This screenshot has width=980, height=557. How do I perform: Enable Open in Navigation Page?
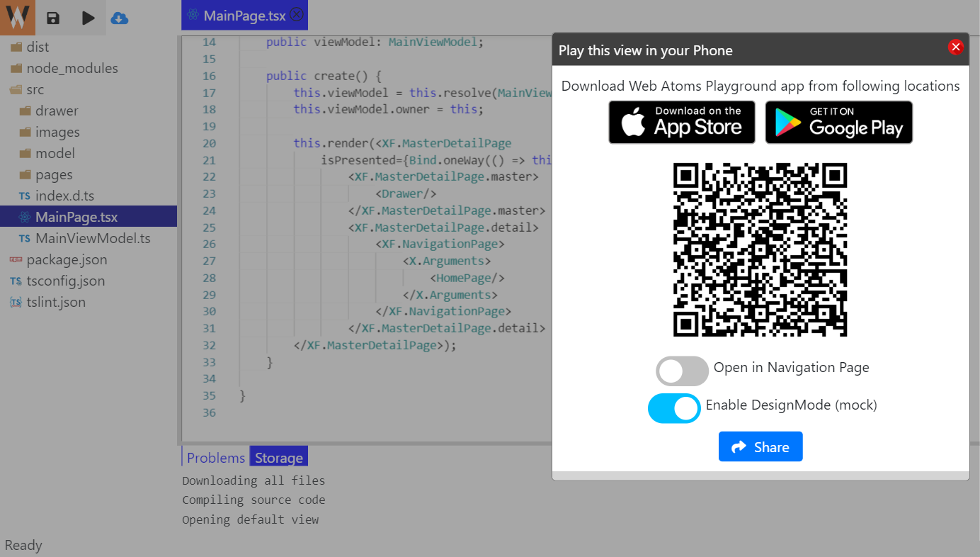coord(681,371)
